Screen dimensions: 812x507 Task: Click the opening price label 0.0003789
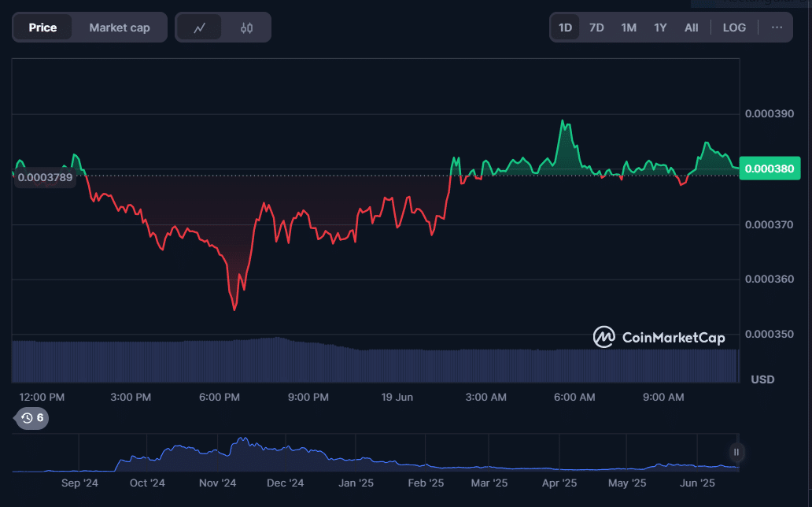point(45,177)
